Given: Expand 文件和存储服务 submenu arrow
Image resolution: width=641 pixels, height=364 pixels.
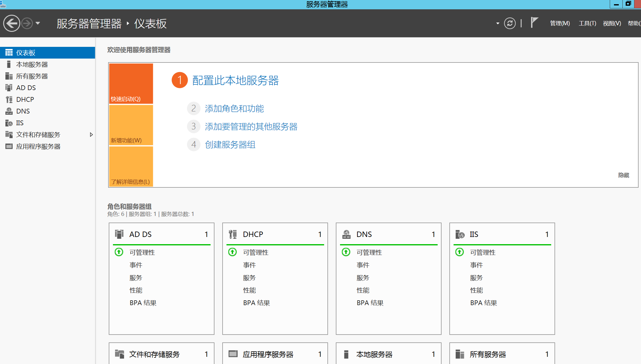Looking at the screenshot, I should pos(91,135).
